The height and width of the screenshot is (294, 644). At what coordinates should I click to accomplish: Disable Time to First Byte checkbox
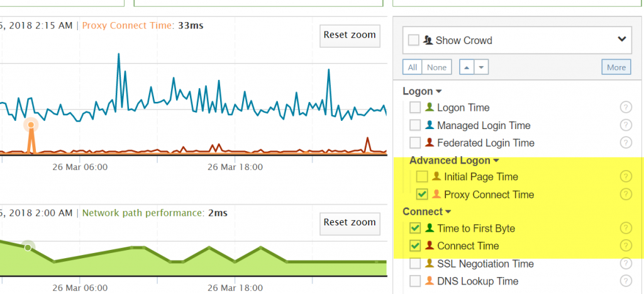click(x=415, y=228)
